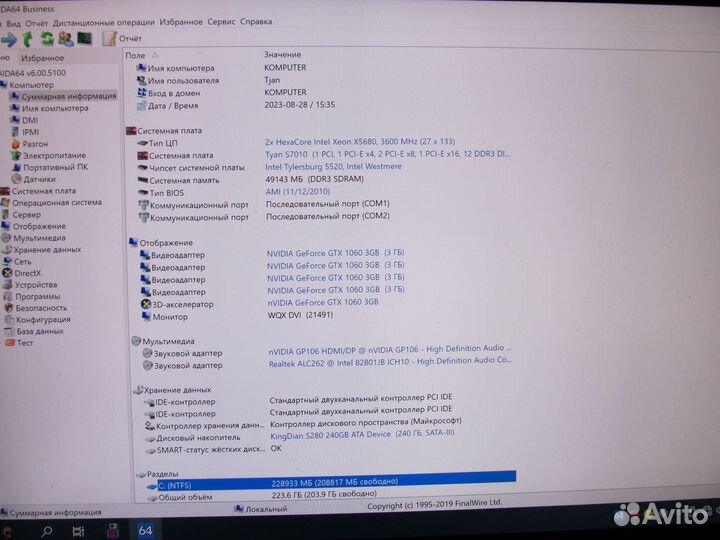Click the green monitor diagnostics toolbar icon
The width and height of the screenshot is (720, 540).
[x=84, y=39]
